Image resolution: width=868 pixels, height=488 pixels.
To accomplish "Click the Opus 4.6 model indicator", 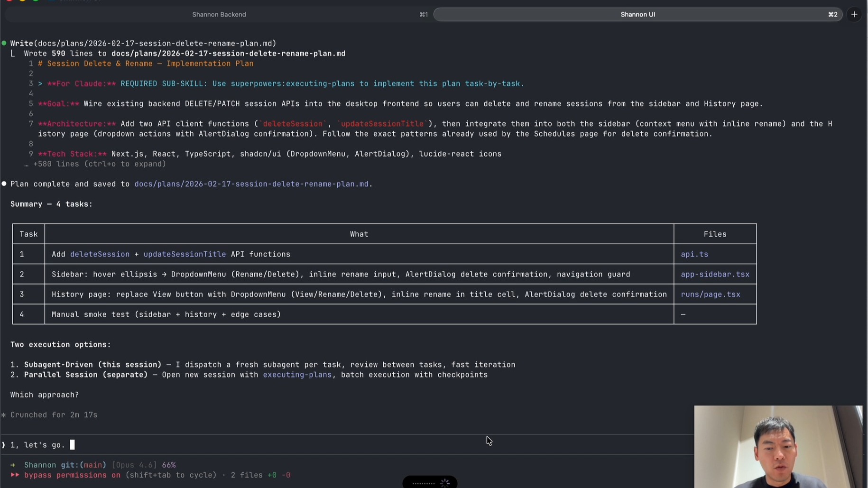I will 134,465.
